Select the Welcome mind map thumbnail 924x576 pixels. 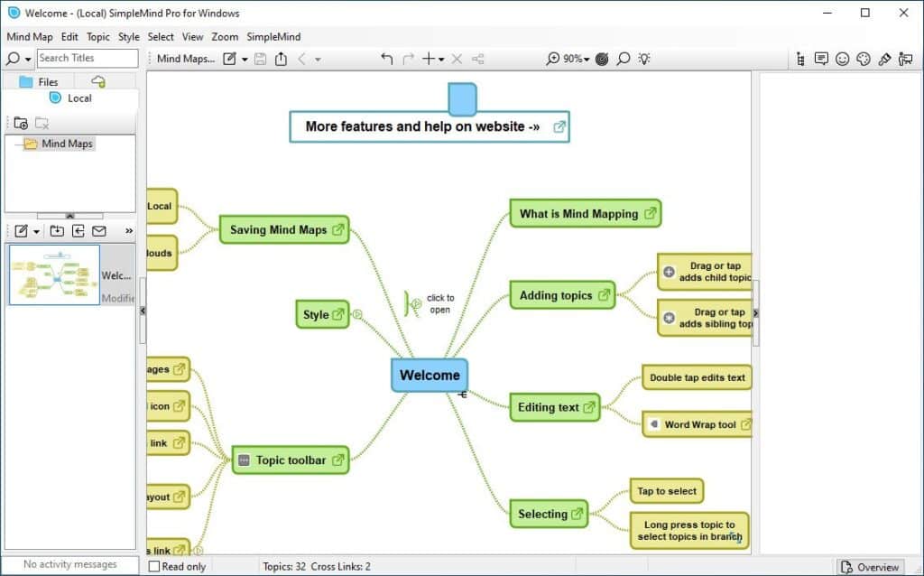point(54,274)
